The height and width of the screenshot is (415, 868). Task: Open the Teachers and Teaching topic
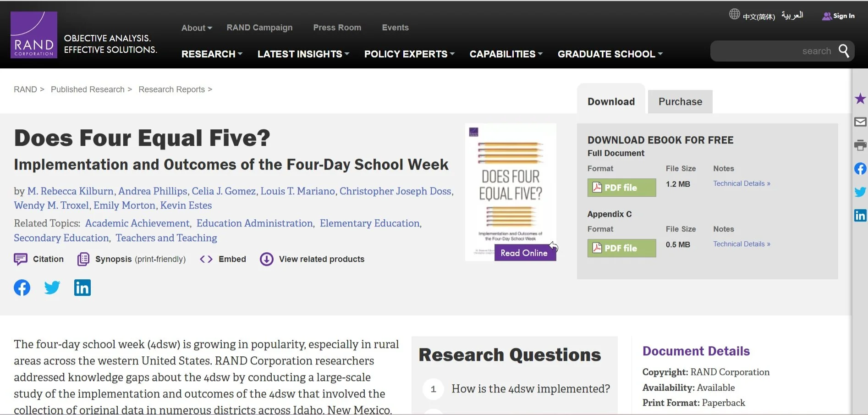click(166, 238)
